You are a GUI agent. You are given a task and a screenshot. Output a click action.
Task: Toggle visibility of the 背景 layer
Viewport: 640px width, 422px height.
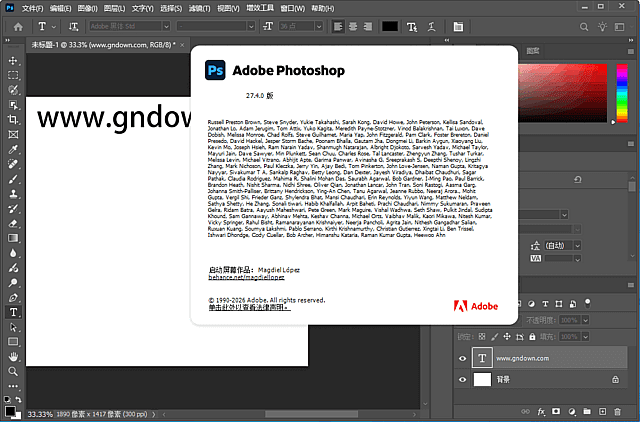462,380
